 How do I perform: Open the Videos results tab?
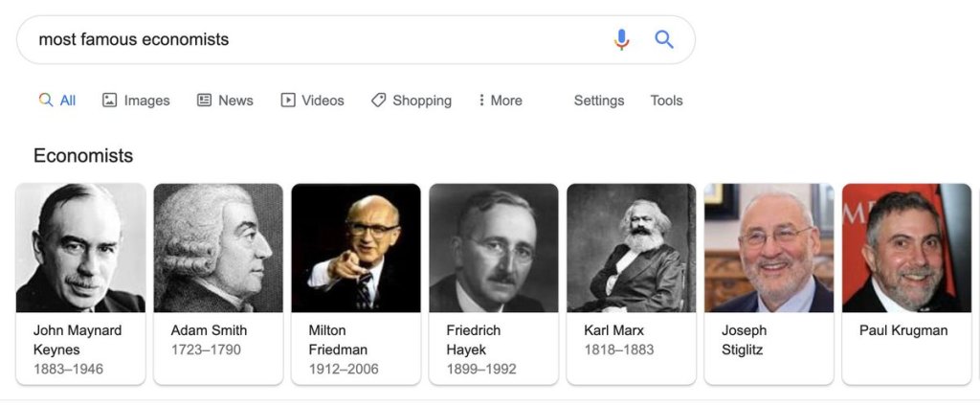[312, 101]
